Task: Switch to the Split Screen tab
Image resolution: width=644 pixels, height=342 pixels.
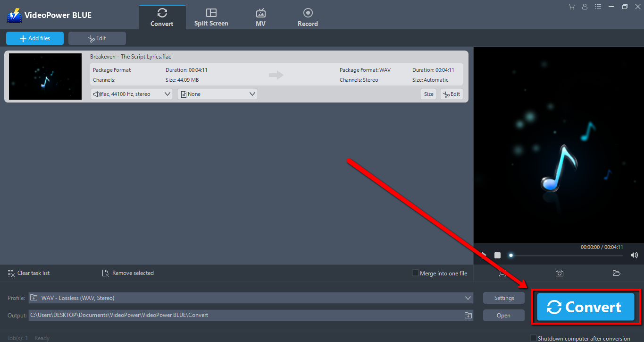Action: pos(211,16)
